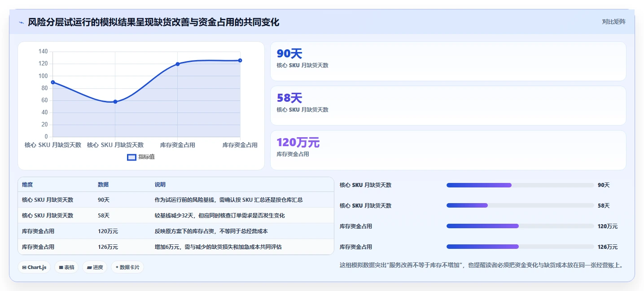Click the 40 tick label on the chart axis
This screenshot has height=291, width=644.
click(44, 113)
